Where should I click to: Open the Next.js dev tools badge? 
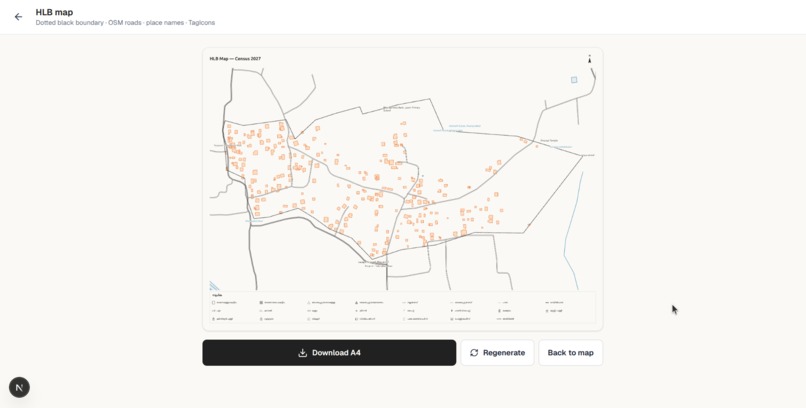(x=20, y=387)
